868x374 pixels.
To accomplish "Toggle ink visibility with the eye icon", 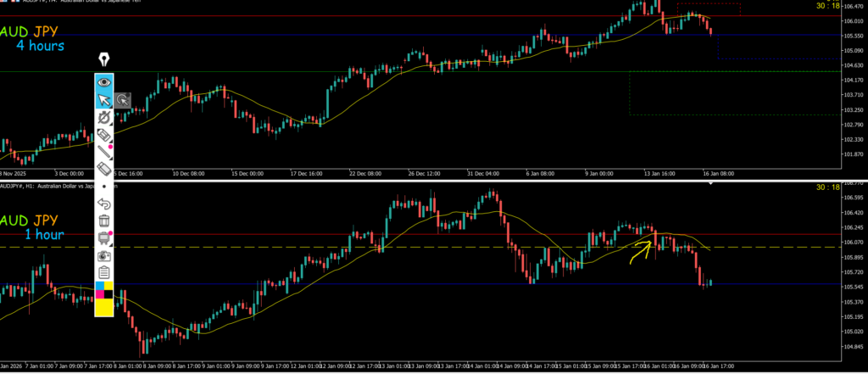I will 104,82.
